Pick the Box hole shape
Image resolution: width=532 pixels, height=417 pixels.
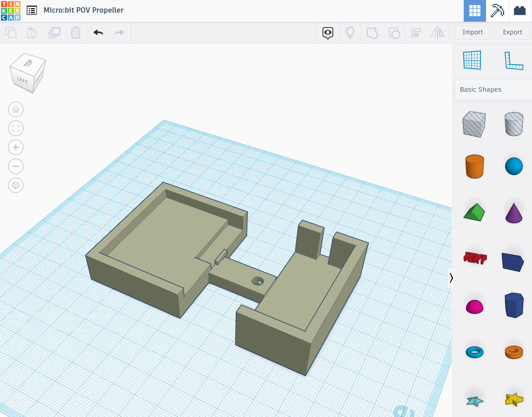474,124
